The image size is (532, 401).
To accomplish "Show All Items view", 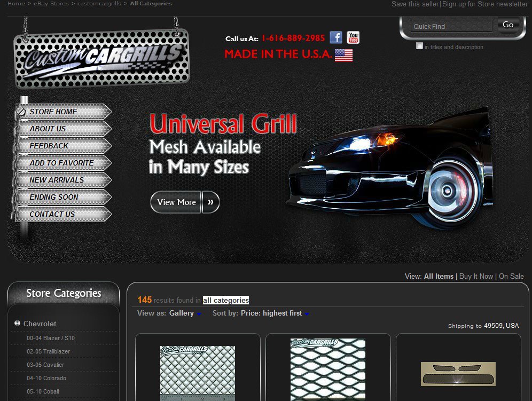I will (x=439, y=277).
